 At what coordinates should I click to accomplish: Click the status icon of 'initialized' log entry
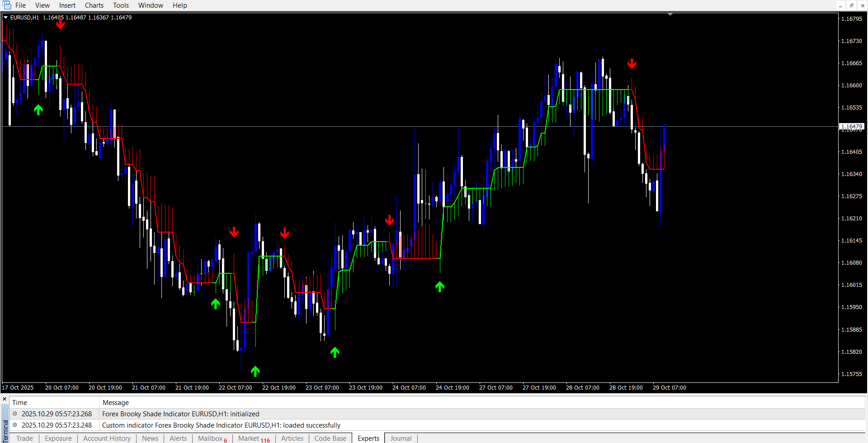coord(15,414)
